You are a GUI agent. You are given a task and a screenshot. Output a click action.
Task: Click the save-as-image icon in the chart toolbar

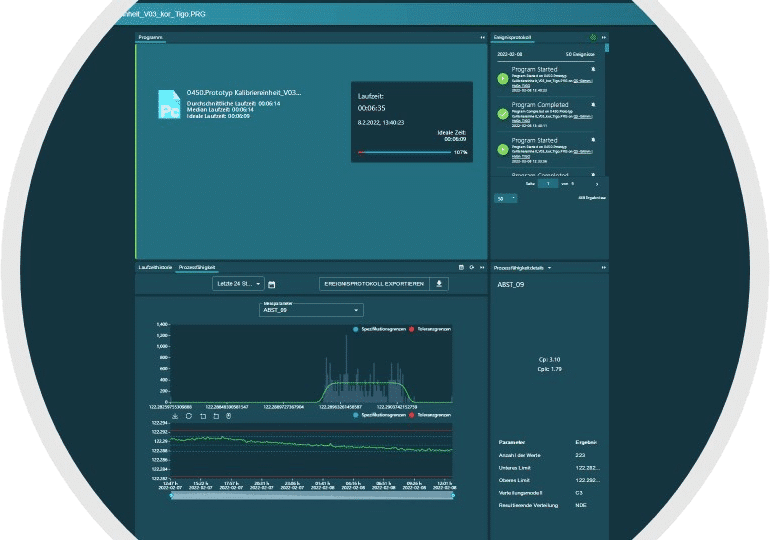pyautogui.click(x=175, y=416)
